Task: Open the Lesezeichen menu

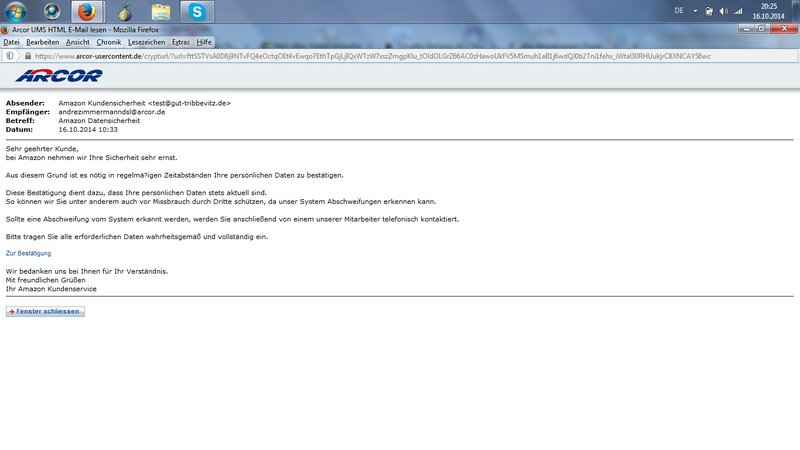Action: [x=146, y=42]
